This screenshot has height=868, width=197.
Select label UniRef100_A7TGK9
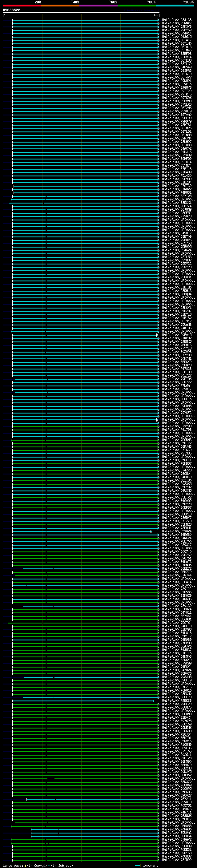tap(177, 450)
